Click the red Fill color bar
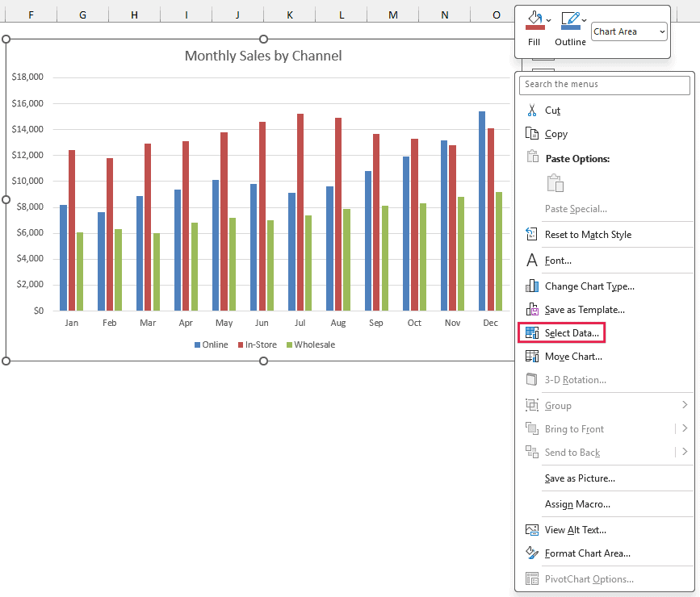This screenshot has width=700, height=597. (534, 27)
